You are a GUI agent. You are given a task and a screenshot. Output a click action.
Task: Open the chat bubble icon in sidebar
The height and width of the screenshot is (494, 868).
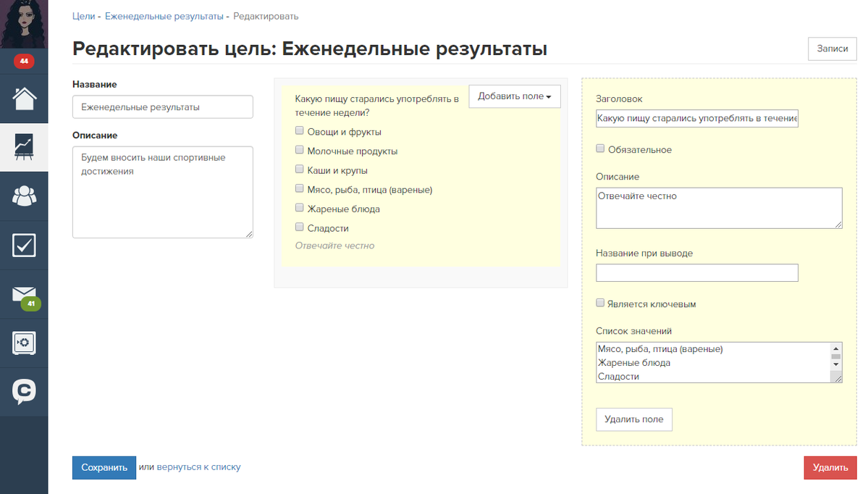click(24, 392)
